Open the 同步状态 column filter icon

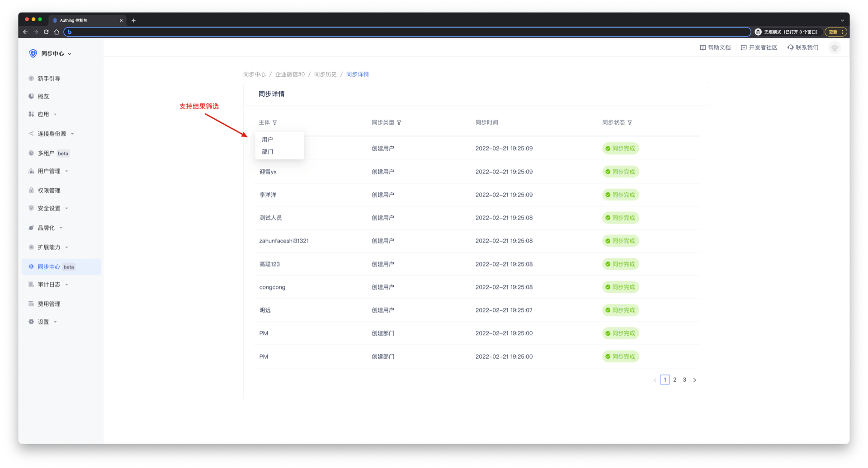coord(629,123)
